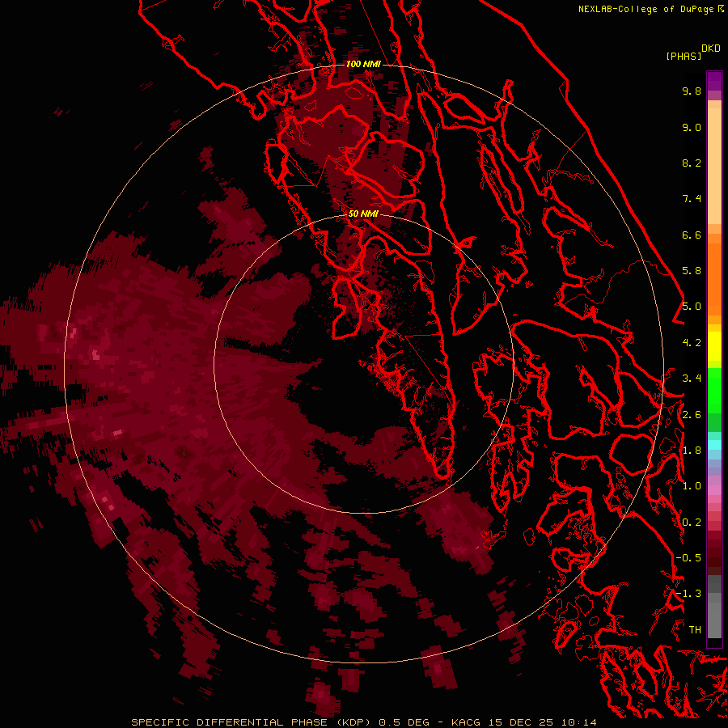Click the cyan segment of the color bar
The height and width of the screenshot is (728, 728).
click(714, 444)
